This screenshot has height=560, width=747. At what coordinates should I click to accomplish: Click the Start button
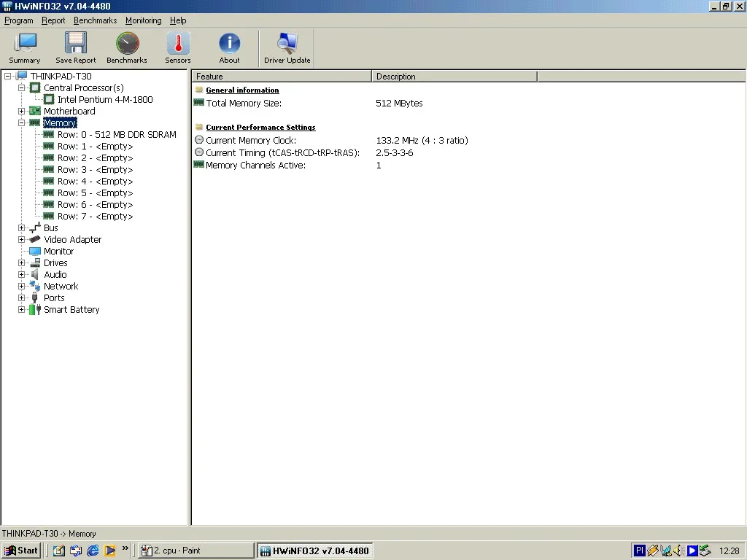tap(21, 551)
